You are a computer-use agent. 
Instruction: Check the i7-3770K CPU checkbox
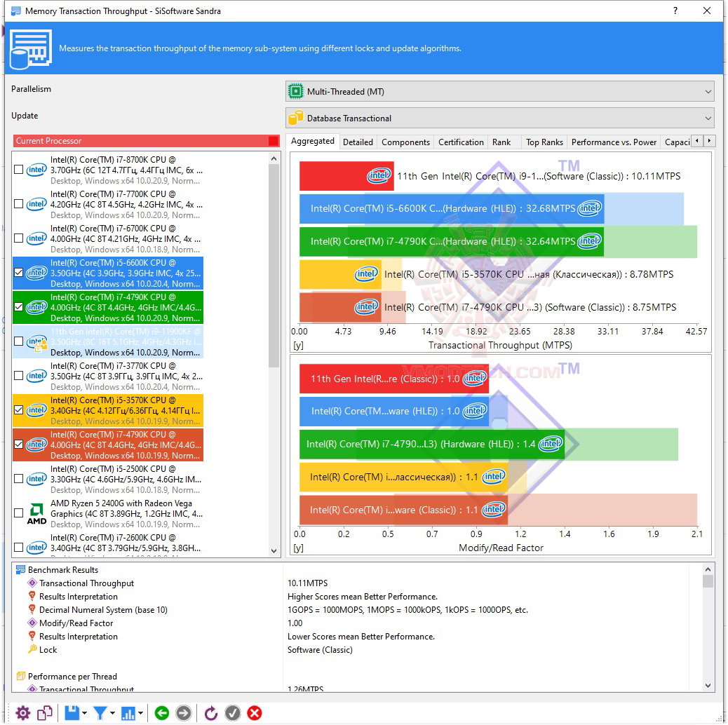(18, 376)
